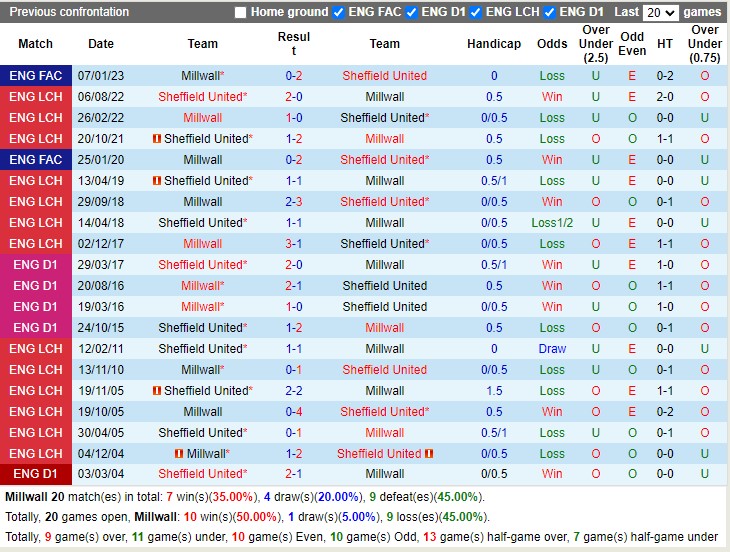Select the Over Under (2.5) column header
The image size is (730, 552).
click(x=596, y=44)
